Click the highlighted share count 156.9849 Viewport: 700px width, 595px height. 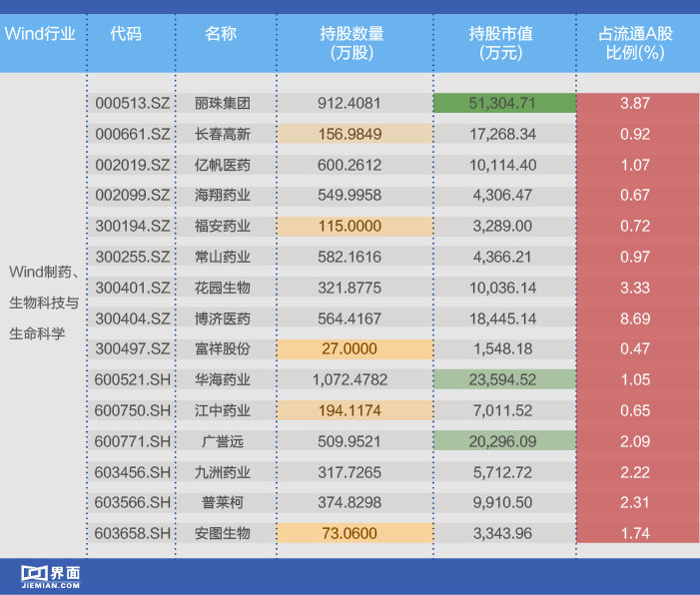(354, 134)
